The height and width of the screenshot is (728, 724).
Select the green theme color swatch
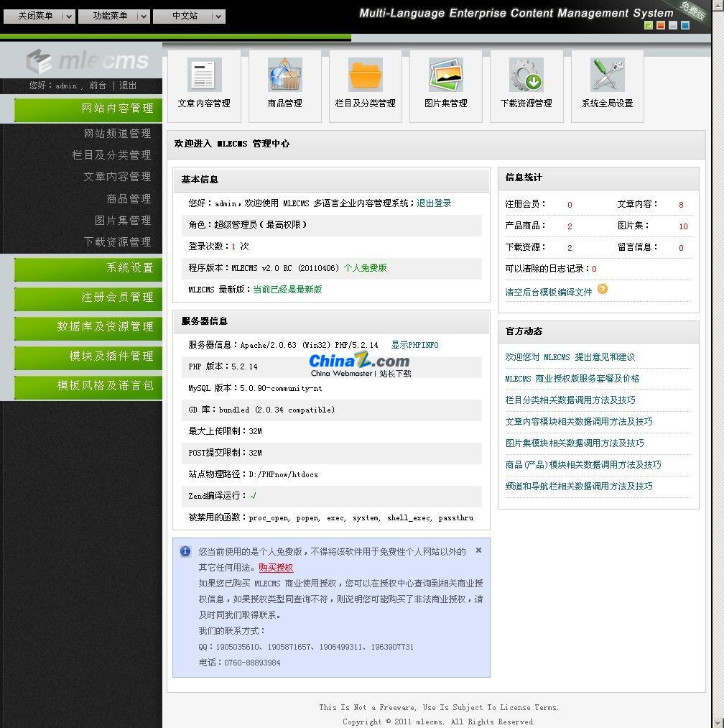649,26
